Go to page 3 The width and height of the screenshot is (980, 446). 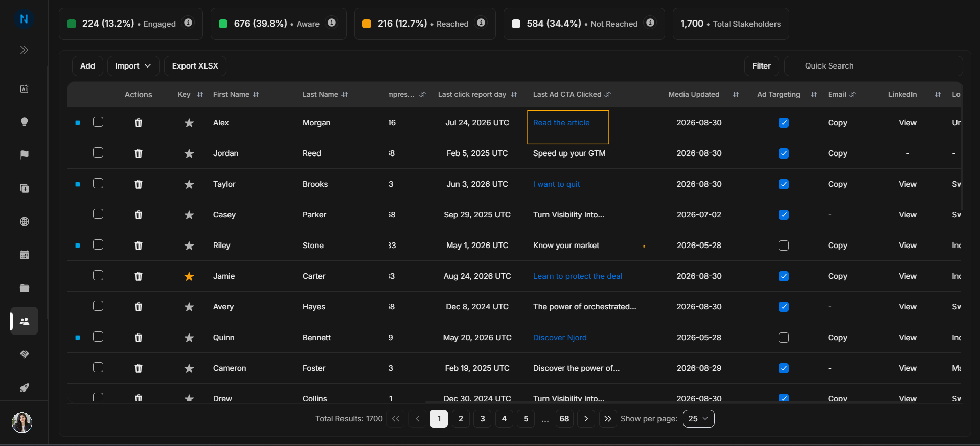click(482, 419)
